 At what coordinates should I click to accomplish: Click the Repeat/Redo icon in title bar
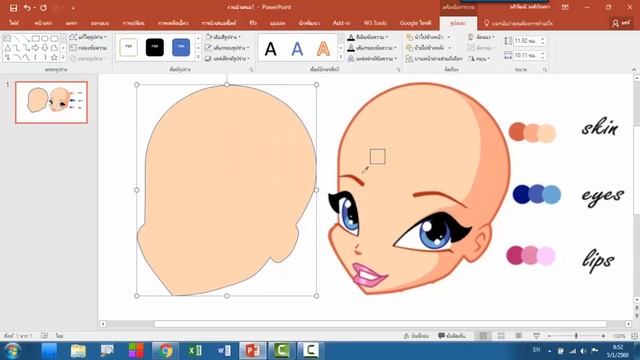pyautogui.click(x=43, y=8)
